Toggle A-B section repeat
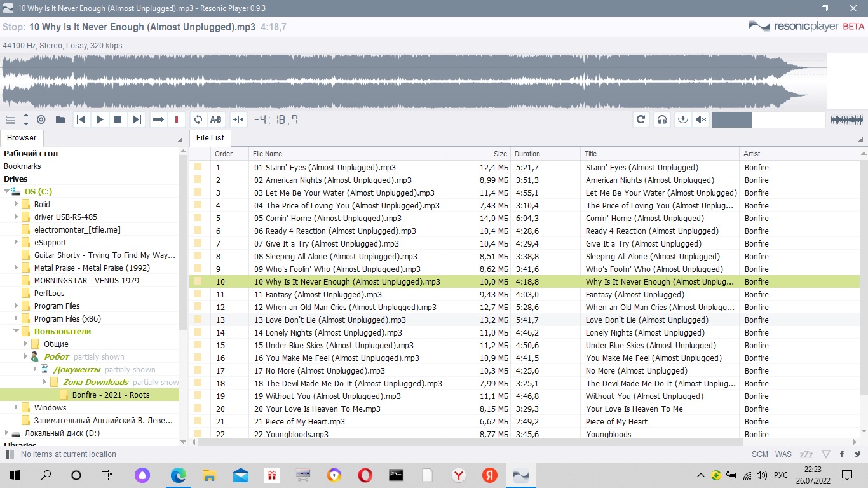 click(216, 119)
